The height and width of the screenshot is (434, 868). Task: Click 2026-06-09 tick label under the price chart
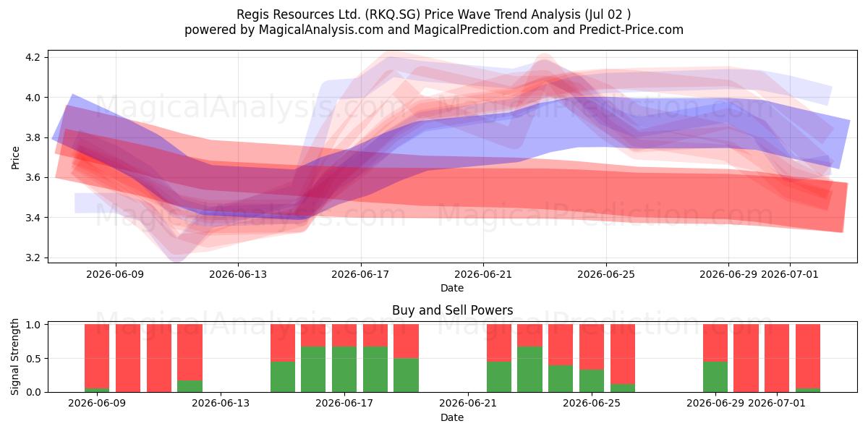pos(116,274)
